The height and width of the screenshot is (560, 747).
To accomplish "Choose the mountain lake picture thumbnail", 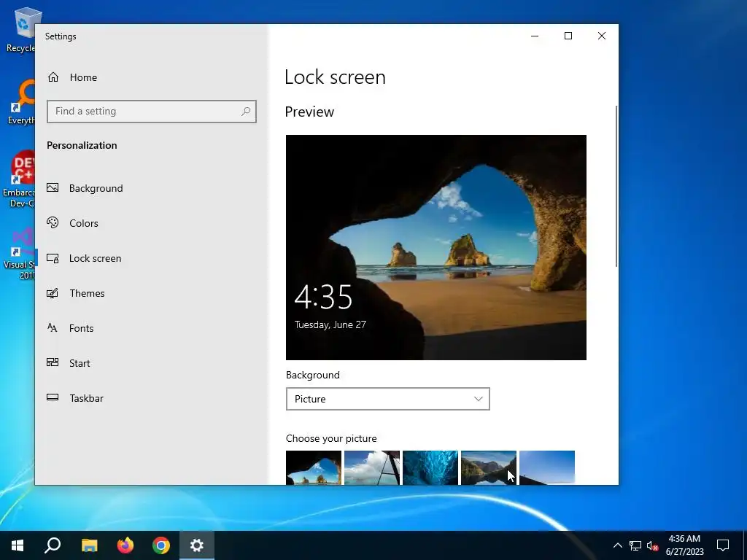I will (x=488, y=467).
